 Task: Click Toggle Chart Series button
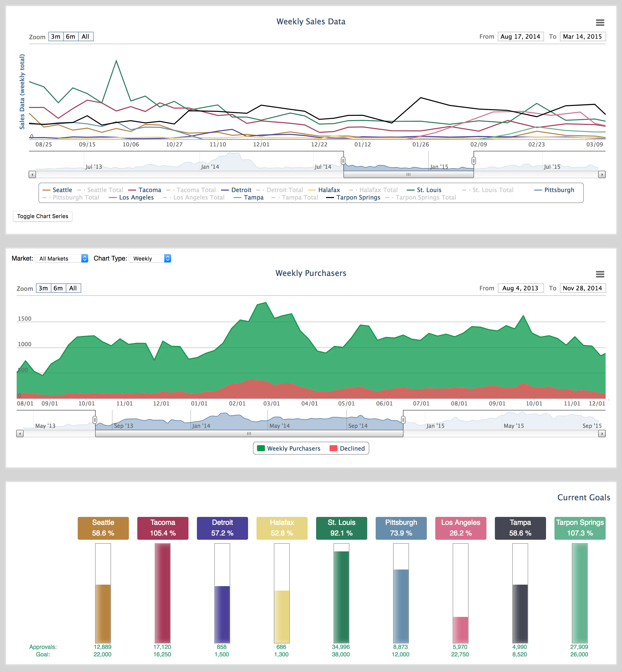point(43,216)
